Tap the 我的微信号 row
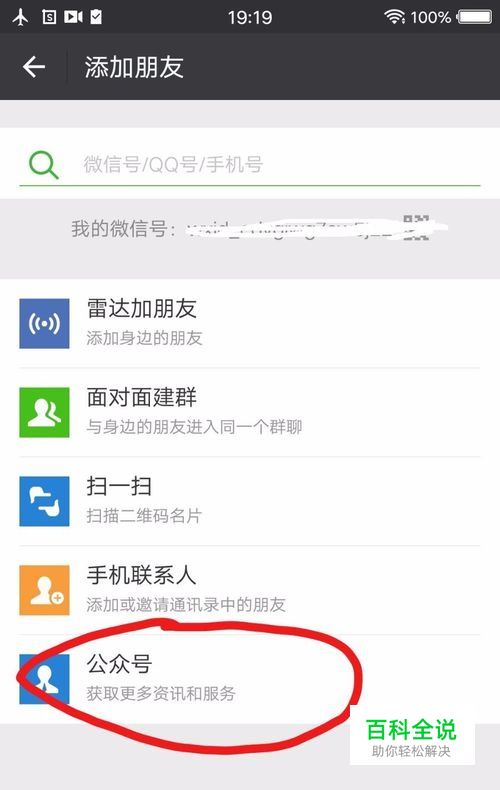The width and height of the screenshot is (500, 790). [x=250, y=228]
